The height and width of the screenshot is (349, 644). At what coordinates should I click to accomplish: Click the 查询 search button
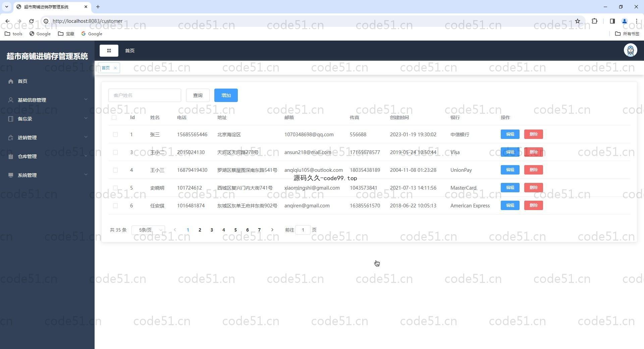(198, 95)
